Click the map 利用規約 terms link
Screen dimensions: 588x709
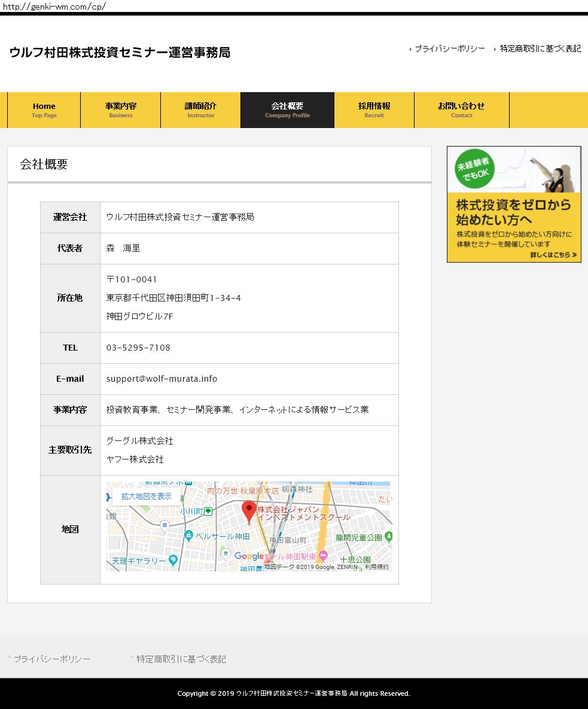click(377, 567)
